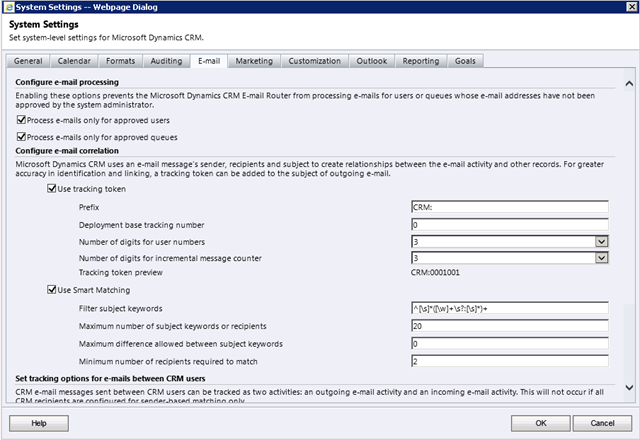The image size is (640, 440).
Task: Open Number of digits for user numbers dropdown
Action: tap(601, 241)
